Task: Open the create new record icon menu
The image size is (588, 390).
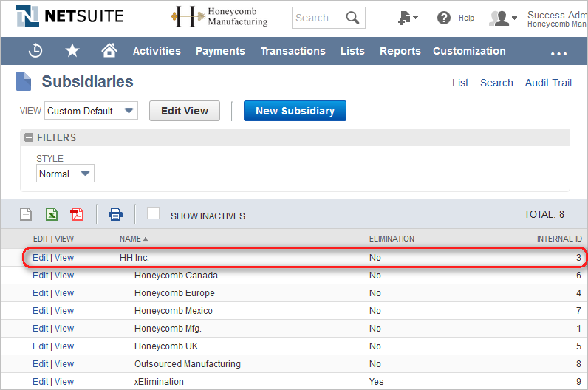Action: 408,18
